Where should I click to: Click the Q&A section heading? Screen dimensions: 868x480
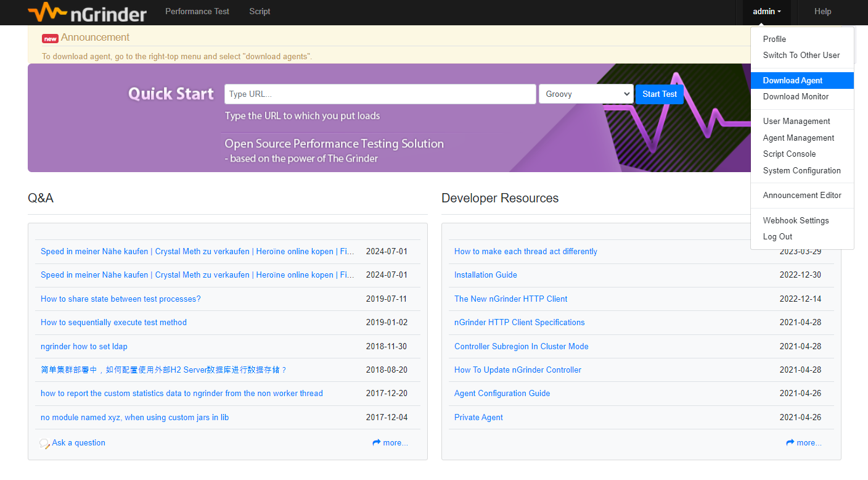(x=41, y=198)
